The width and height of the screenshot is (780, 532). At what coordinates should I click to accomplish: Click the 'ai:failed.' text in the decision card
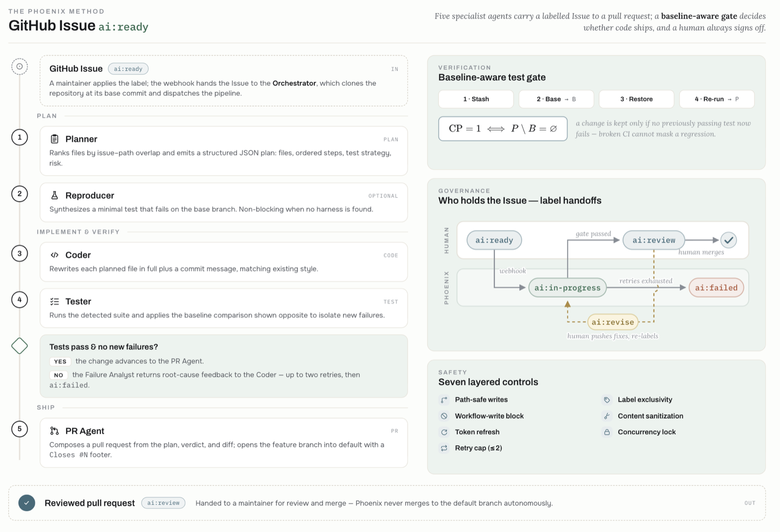[x=69, y=385]
